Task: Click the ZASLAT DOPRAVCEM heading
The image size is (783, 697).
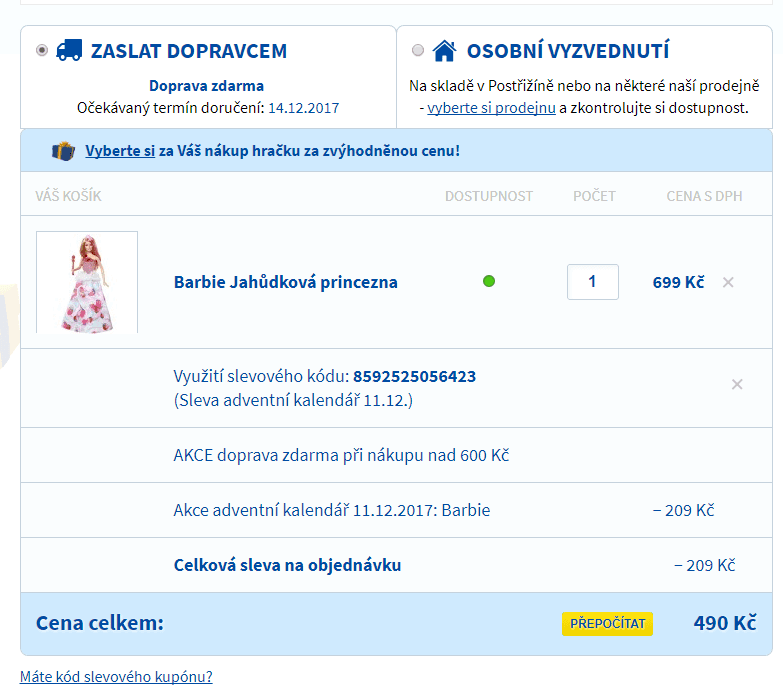Action: [189, 51]
